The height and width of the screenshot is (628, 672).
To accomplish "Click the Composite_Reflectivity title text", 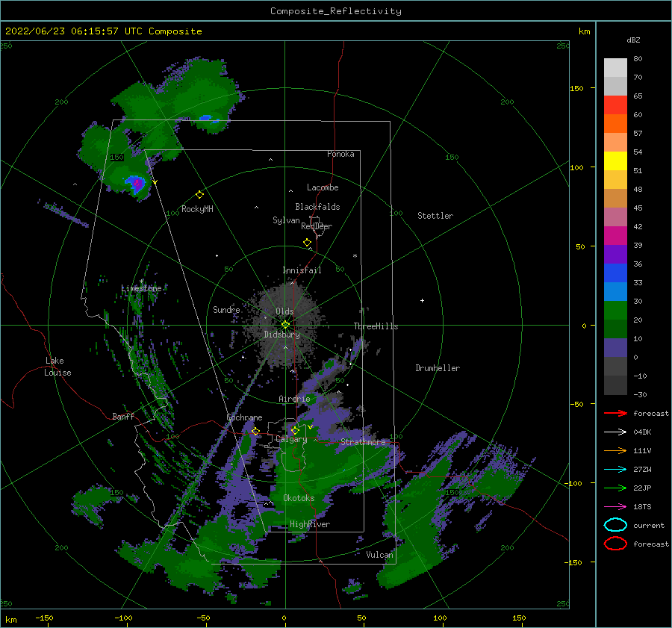I will [x=336, y=11].
